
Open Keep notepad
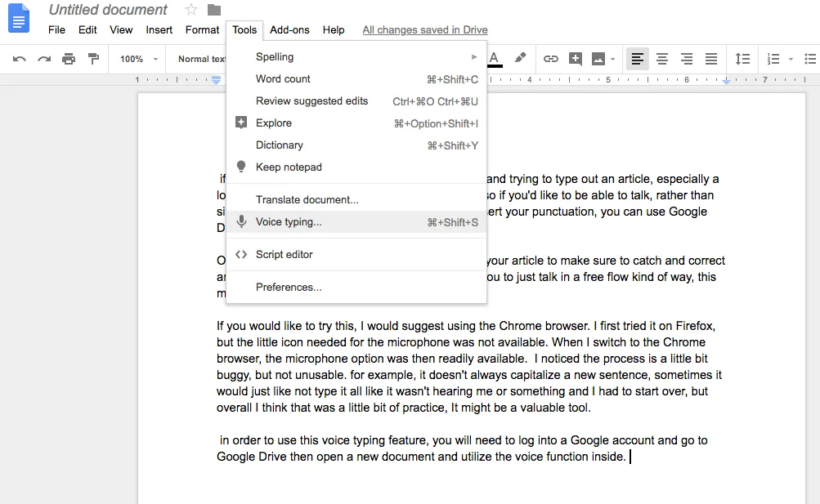tap(356, 167)
